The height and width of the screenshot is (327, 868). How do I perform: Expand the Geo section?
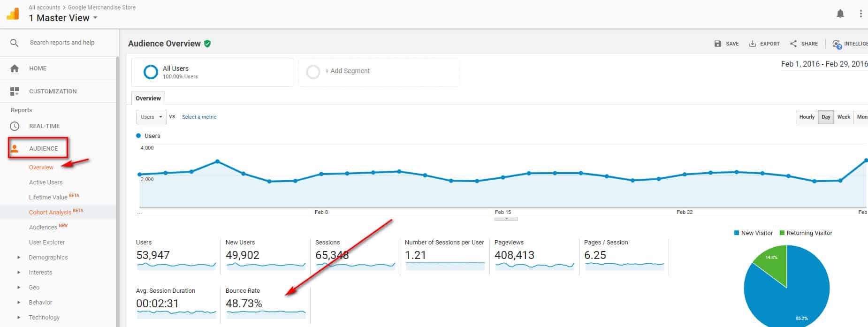19,288
